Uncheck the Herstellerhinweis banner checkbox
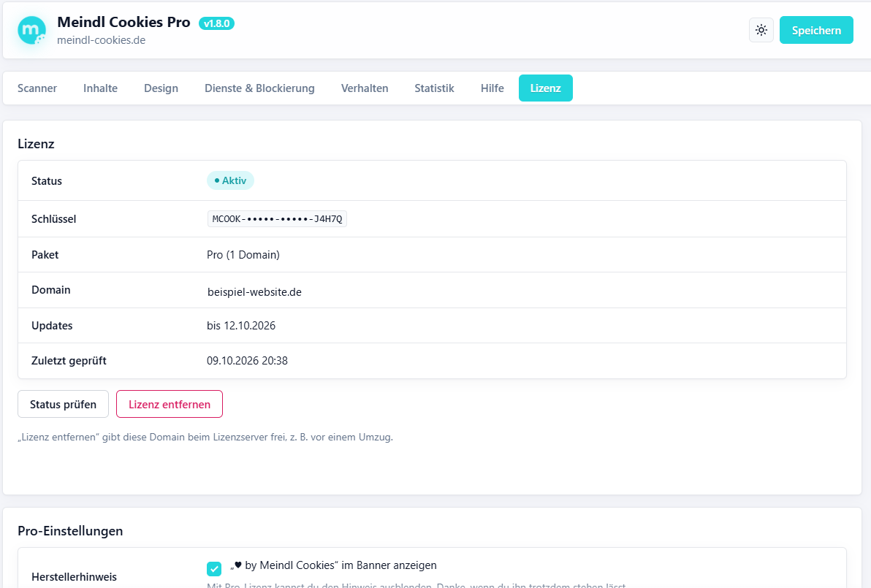Screen dimensions: 871x588 coord(214,568)
